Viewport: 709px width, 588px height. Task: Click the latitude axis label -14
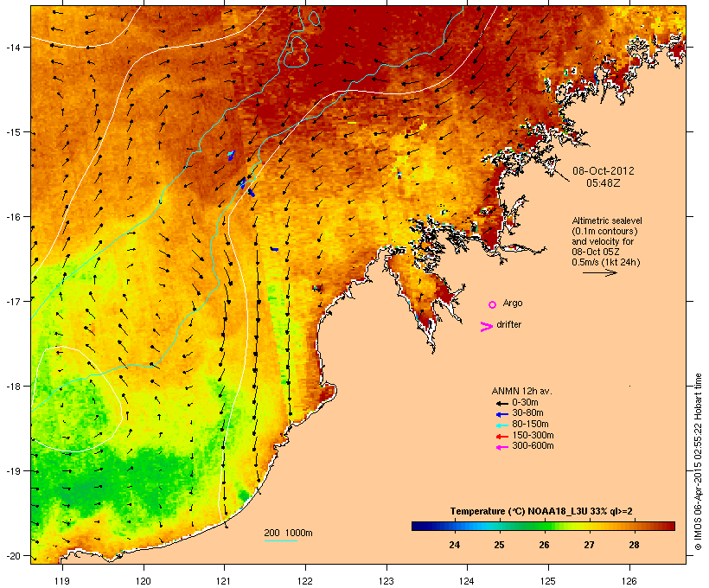[12, 47]
